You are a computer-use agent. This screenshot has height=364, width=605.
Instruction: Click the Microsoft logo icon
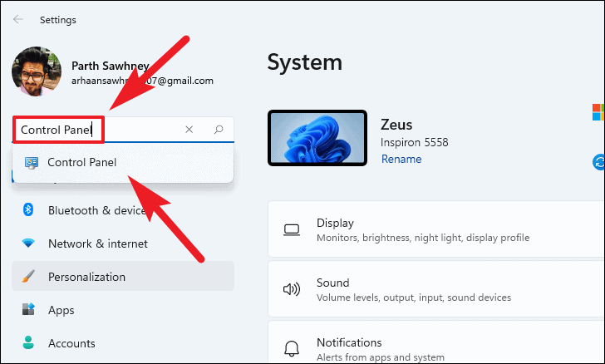point(598,112)
